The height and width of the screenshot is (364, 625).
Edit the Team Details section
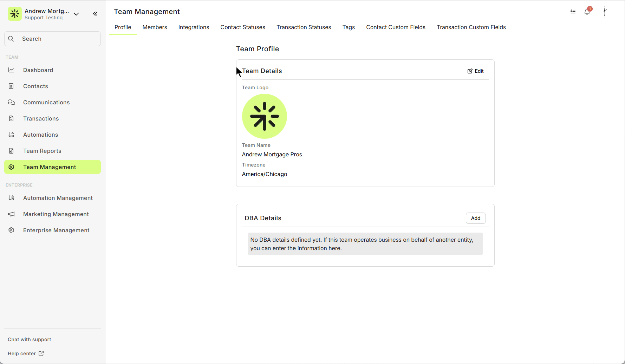(475, 71)
